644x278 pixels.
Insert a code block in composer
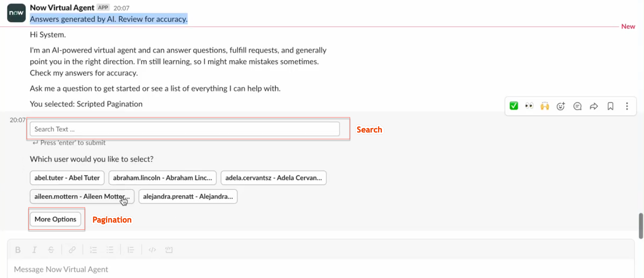[x=169, y=250]
